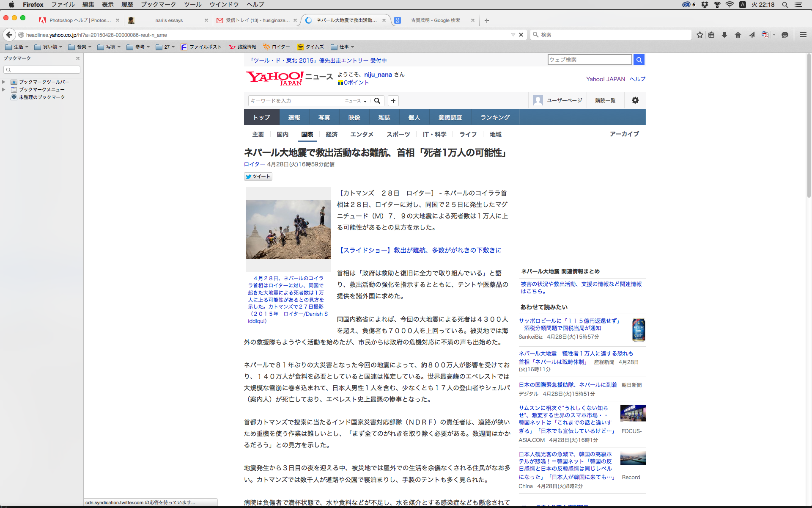Open the PDF converter dropdown arrow
This screenshot has height=508, width=812.
pyautogui.click(x=774, y=35)
